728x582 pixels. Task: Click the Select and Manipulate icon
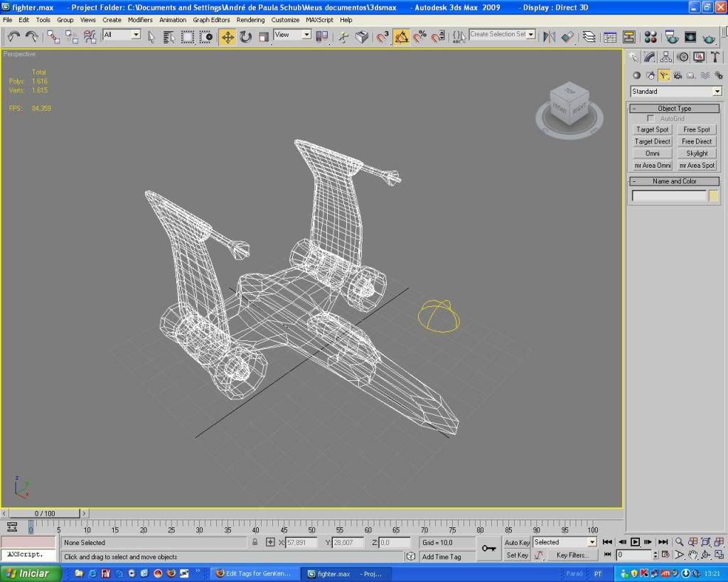[343, 37]
